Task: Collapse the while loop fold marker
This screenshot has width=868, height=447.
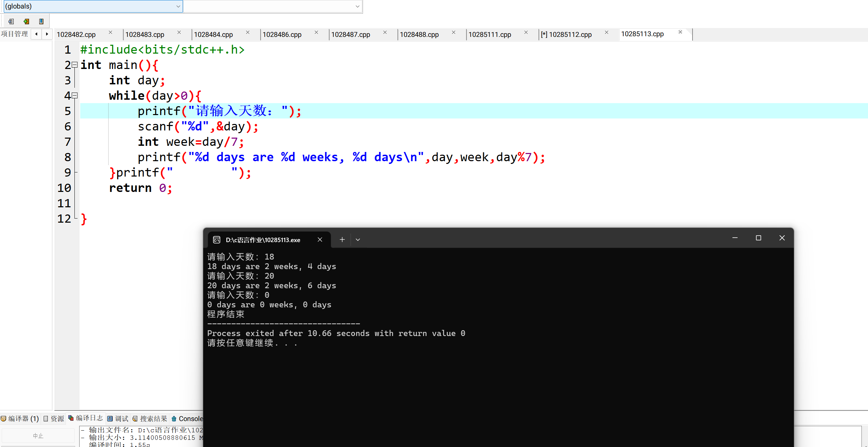Action: (75, 95)
